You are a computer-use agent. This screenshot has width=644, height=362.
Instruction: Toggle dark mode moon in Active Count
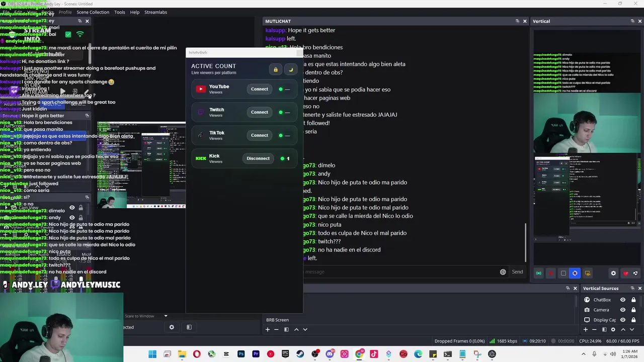[291, 70]
